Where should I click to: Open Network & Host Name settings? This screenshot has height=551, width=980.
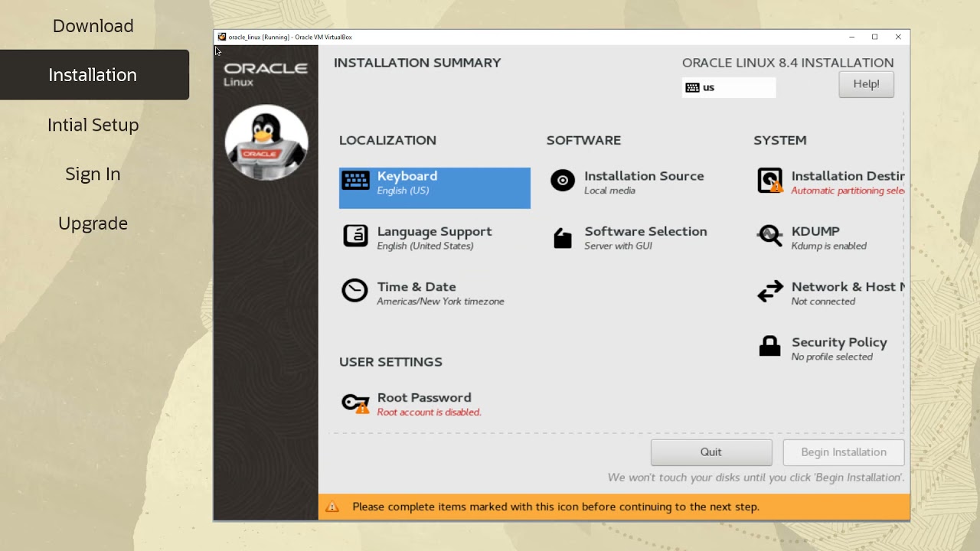pyautogui.click(x=830, y=293)
